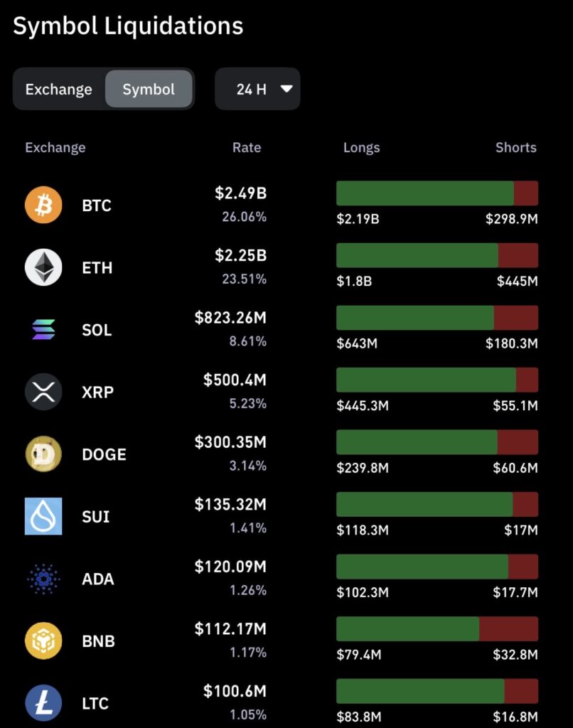Click the Litecoin LTC icon

[43, 702]
